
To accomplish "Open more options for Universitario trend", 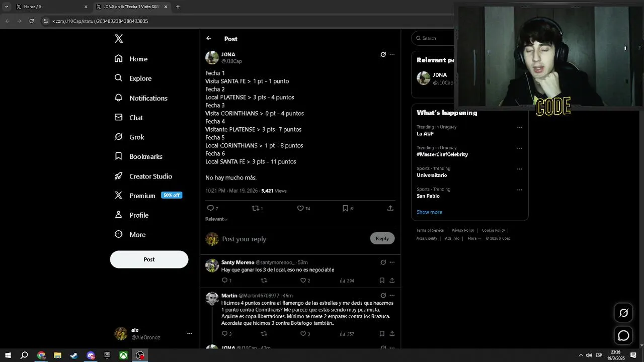I will (x=520, y=169).
